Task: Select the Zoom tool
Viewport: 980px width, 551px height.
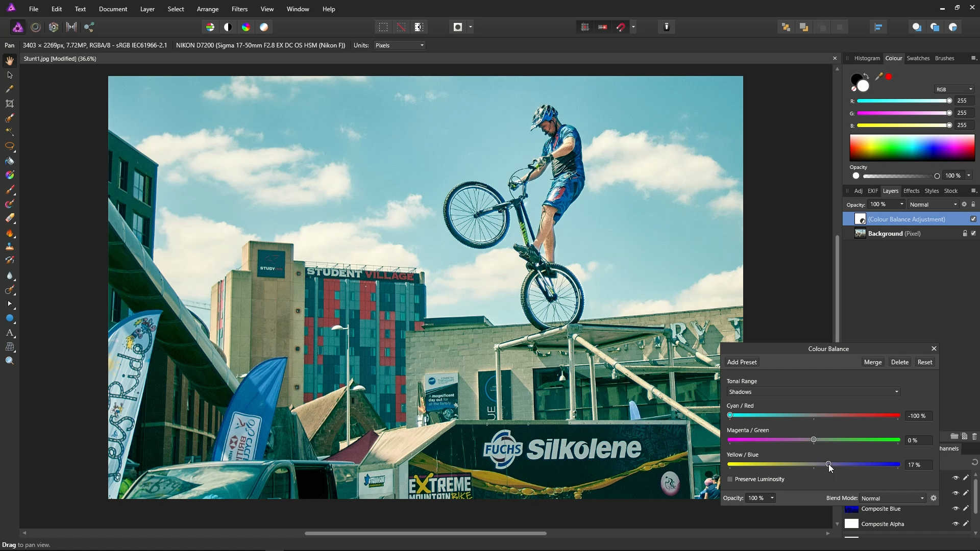Action: 10,361
